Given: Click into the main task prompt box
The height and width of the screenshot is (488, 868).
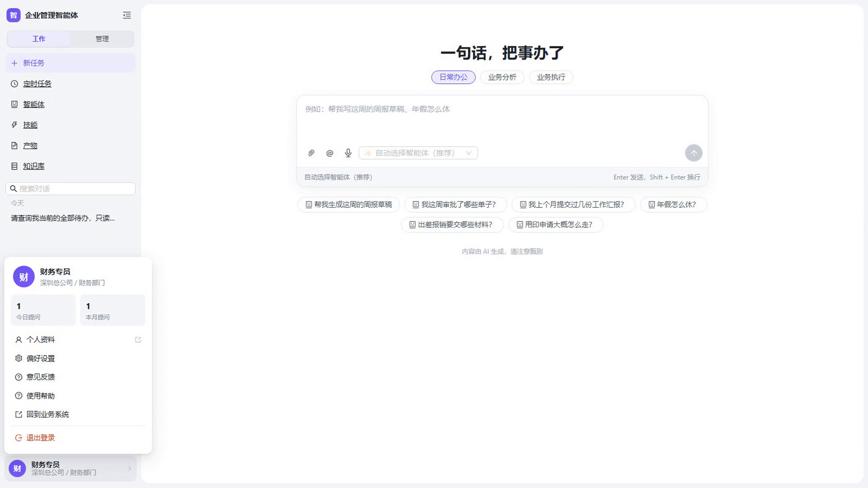Looking at the screenshot, I should 502,120.
